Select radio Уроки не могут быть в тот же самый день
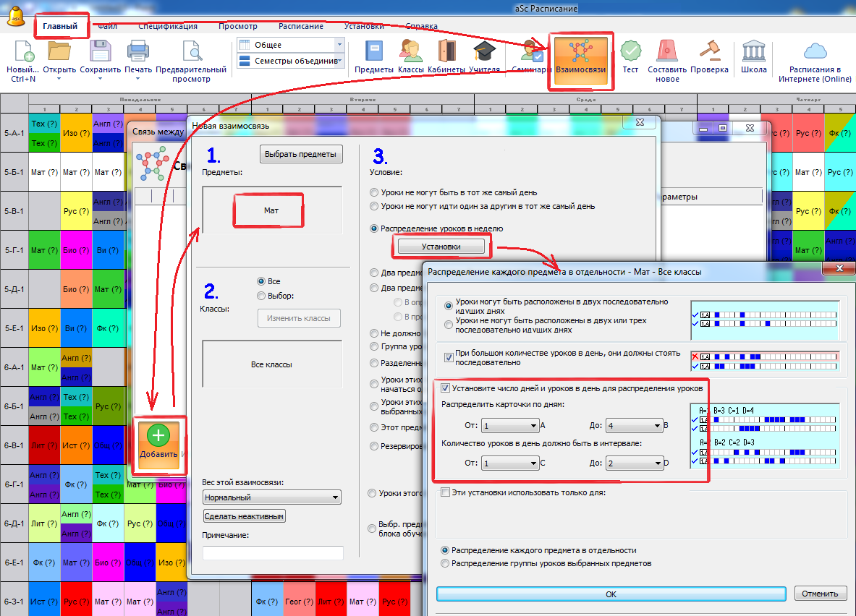856x616 pixels. pos(373,193)
